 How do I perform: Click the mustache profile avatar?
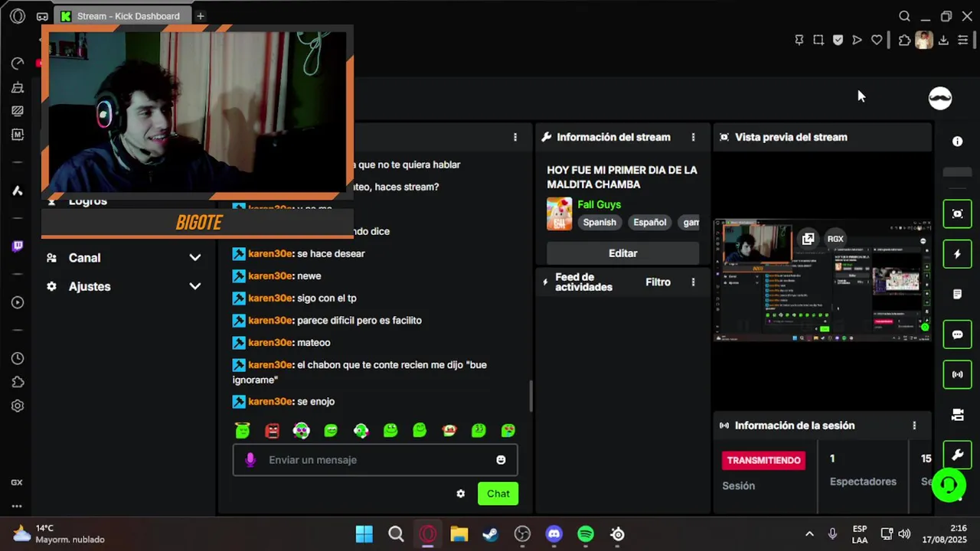[940, 98]
